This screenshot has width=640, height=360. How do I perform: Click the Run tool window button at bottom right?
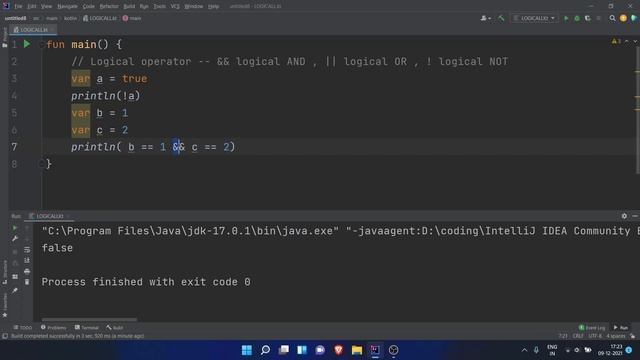click(x=621, y=327)
